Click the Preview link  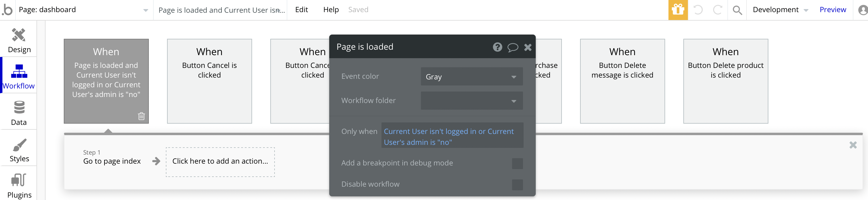832,10
